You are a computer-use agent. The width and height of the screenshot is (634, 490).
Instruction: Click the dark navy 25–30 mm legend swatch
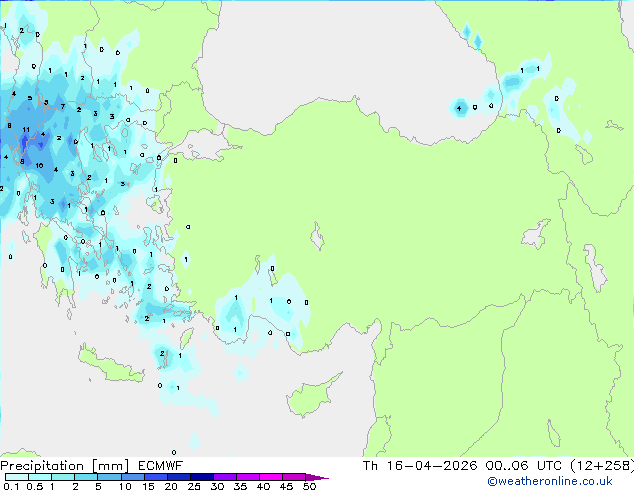202,477
